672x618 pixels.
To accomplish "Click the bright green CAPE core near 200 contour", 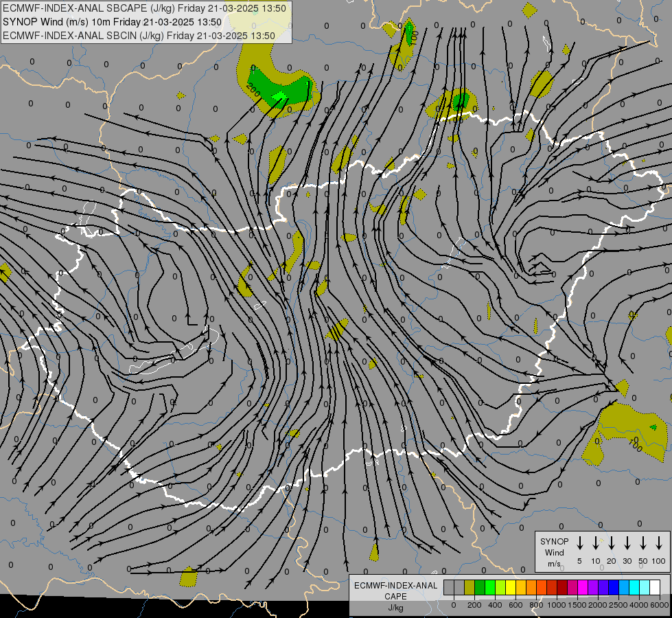I will [280, 97].
